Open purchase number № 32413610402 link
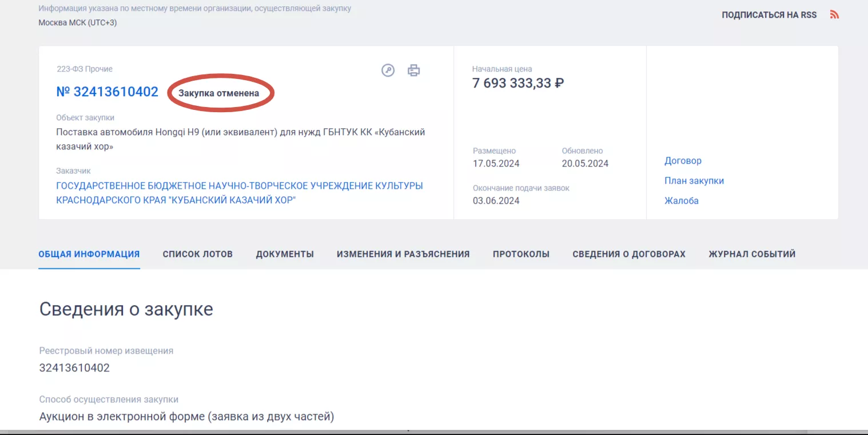The image size is (868, 435). click(x=107, y=92)
